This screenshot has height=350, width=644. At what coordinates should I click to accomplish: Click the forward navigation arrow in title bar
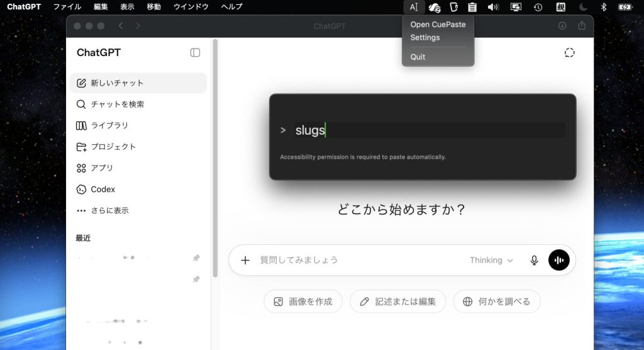pyautogui.click(x=138, y=26)
